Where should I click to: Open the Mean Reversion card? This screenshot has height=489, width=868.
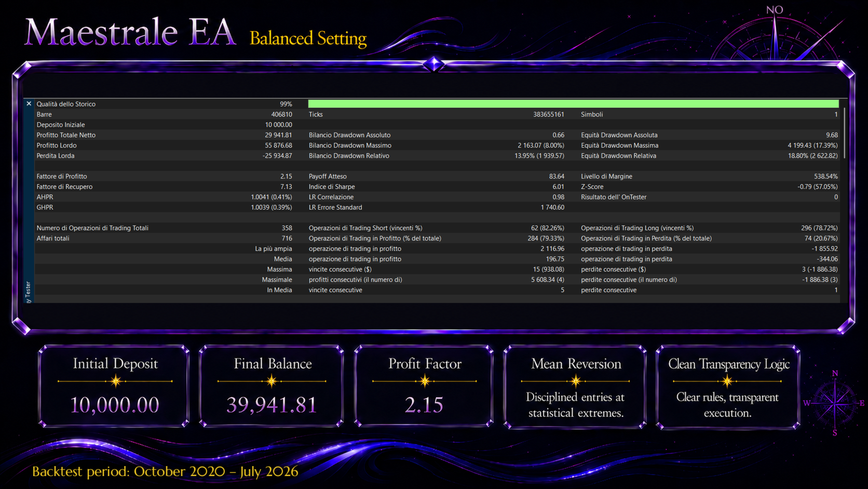[575, 387]
